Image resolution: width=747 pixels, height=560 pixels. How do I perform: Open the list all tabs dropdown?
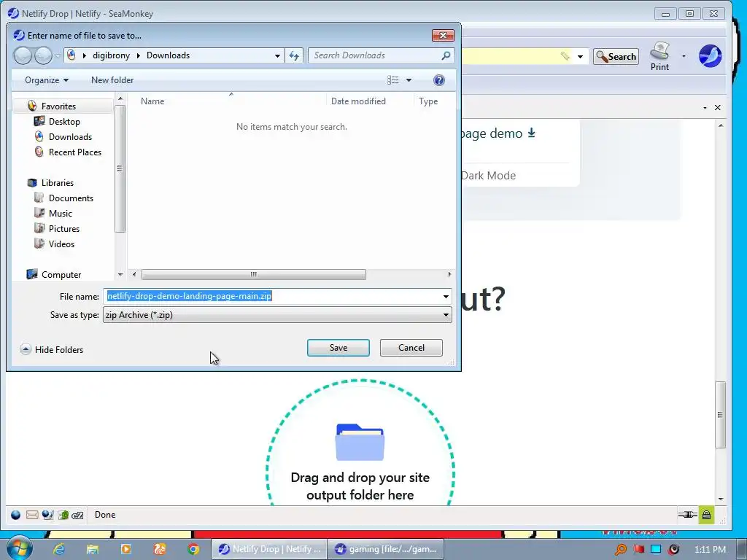pyautogui.click(x=705, y=108)
